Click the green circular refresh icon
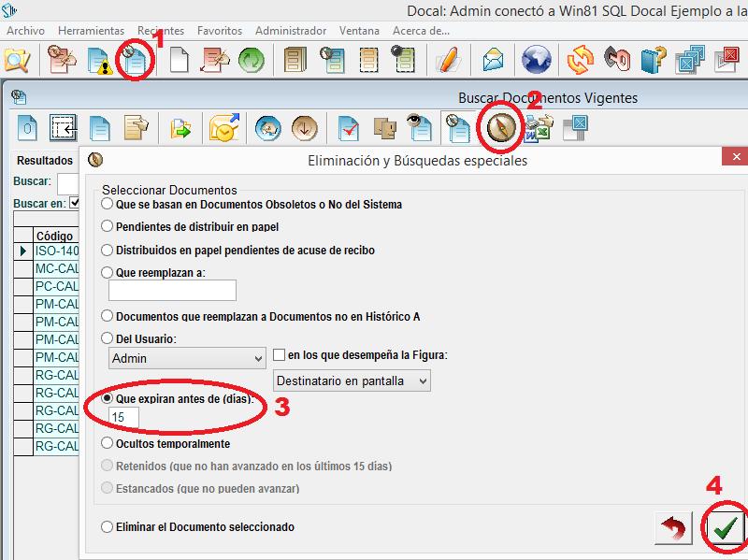The width and height of the screenshot is (748, 560). pyautogui.click(x=252, y=60)
